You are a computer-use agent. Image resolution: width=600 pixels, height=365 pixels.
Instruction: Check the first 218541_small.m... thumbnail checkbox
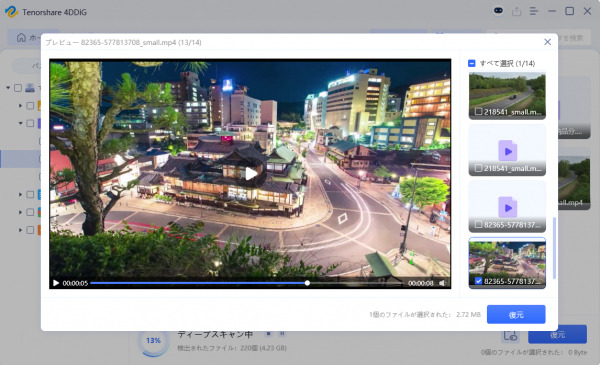(478, 112)
